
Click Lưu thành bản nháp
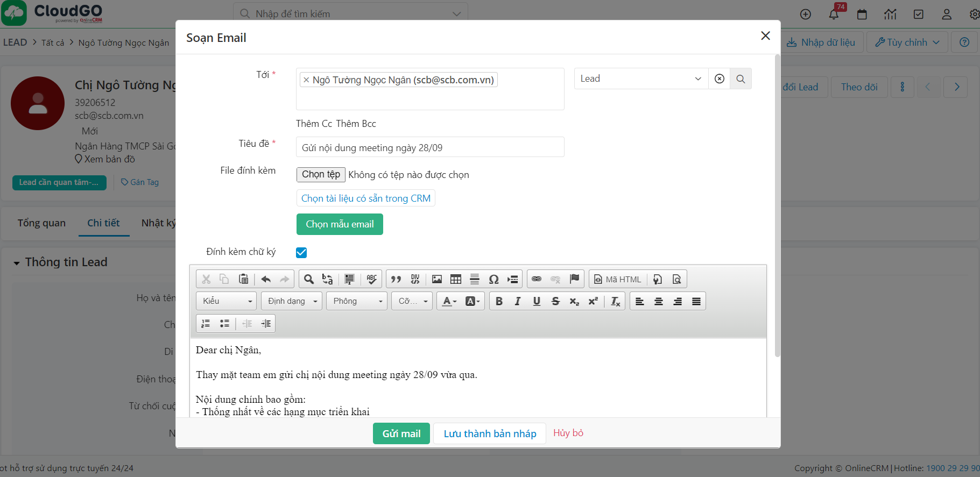click(x=490, y=433)
